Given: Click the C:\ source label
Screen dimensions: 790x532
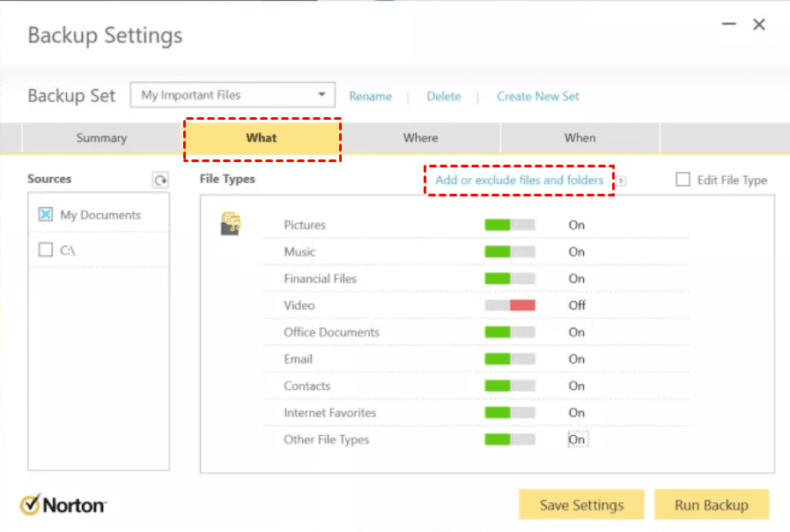Looking at the screenshot, I should 68,250.
